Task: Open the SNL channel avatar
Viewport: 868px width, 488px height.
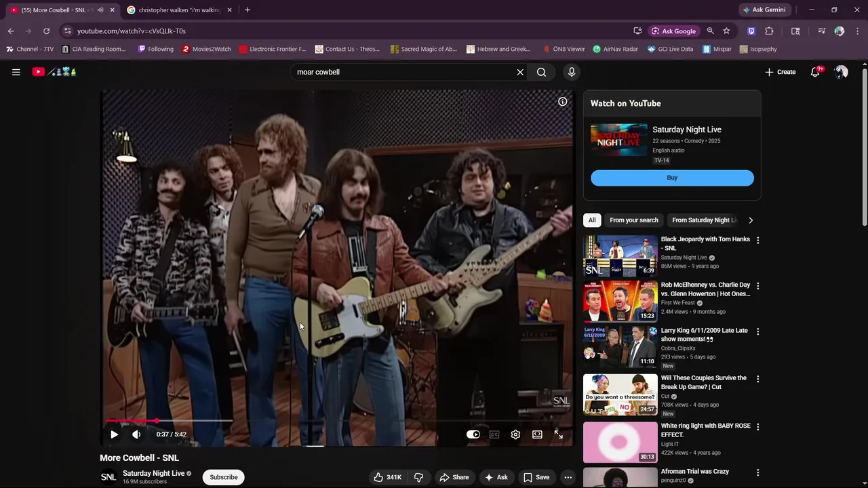Action: coord(108,477)
